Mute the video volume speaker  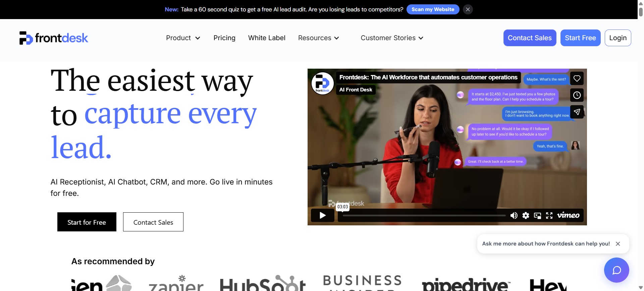click(x=514, y=215)
